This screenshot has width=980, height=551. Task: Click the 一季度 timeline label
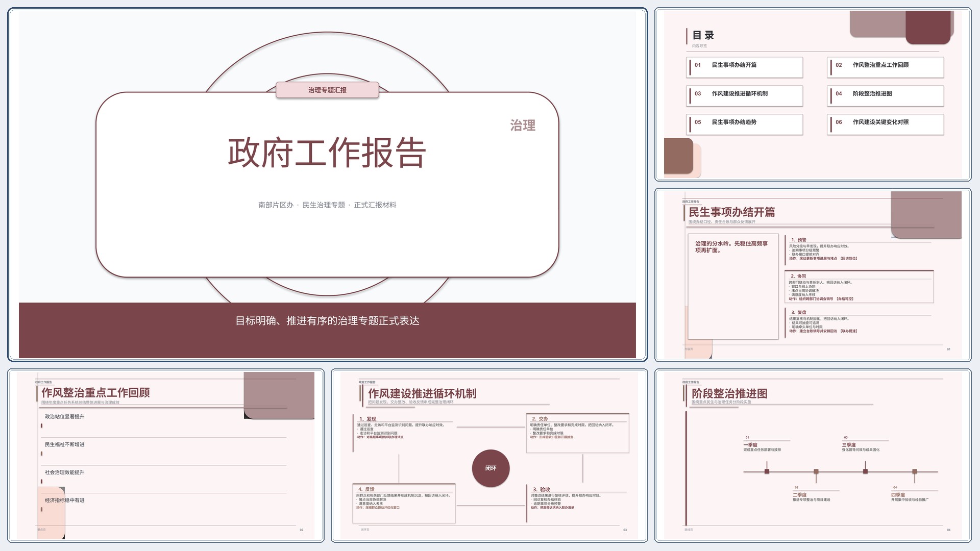750,445
